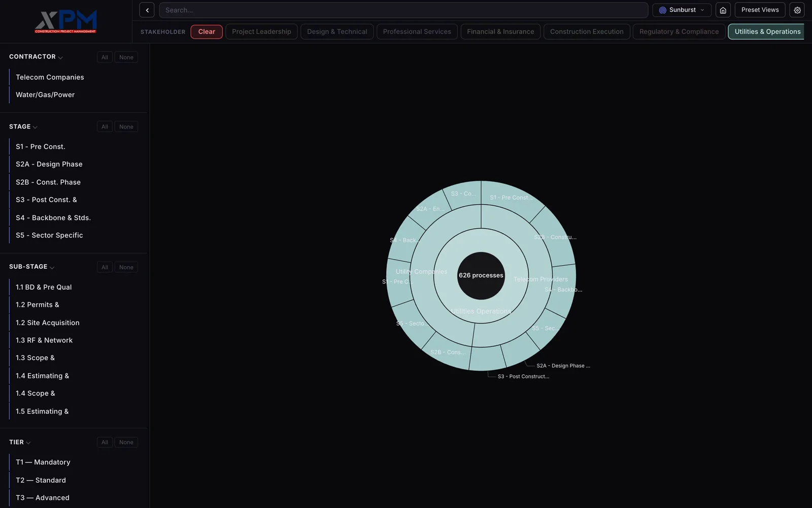The image size is (812, 508).
Task: Click the S3 - Post Construct chart label
Action: click(523, 376)
